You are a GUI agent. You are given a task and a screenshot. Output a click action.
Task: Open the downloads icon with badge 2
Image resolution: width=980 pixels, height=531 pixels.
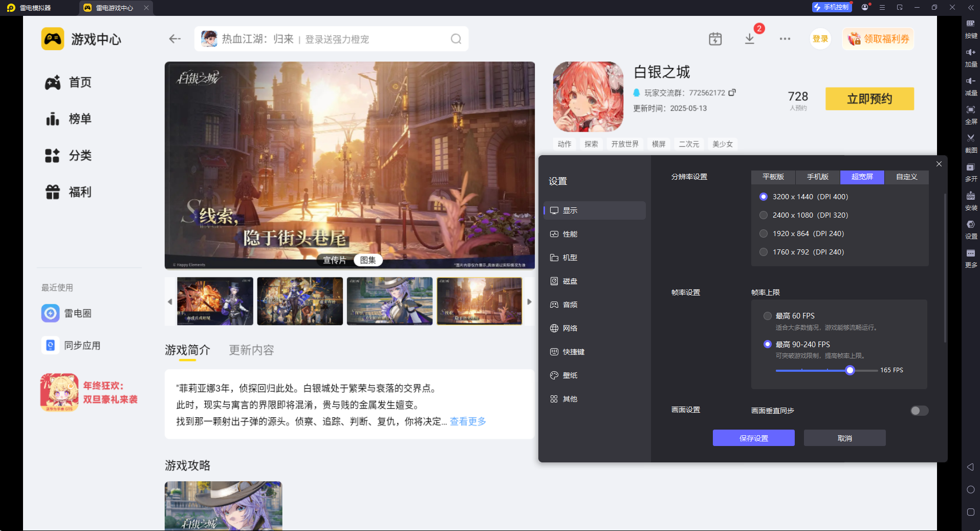750,39
